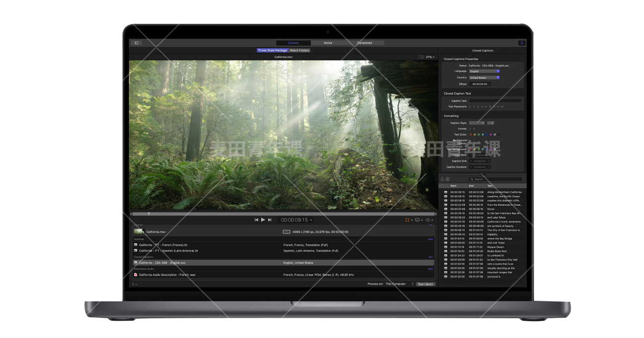644x338 pixels.
Task: Open the 37% preview zoom dropdown
Action: pos(429,57)
